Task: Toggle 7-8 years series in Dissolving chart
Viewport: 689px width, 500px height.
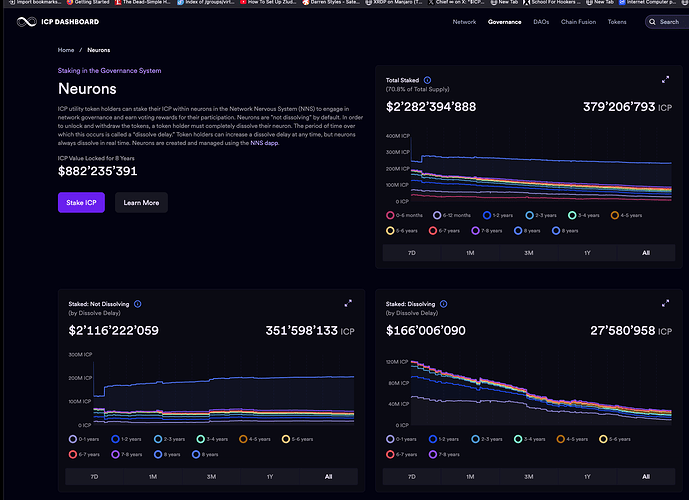Action: coord(444,454)
